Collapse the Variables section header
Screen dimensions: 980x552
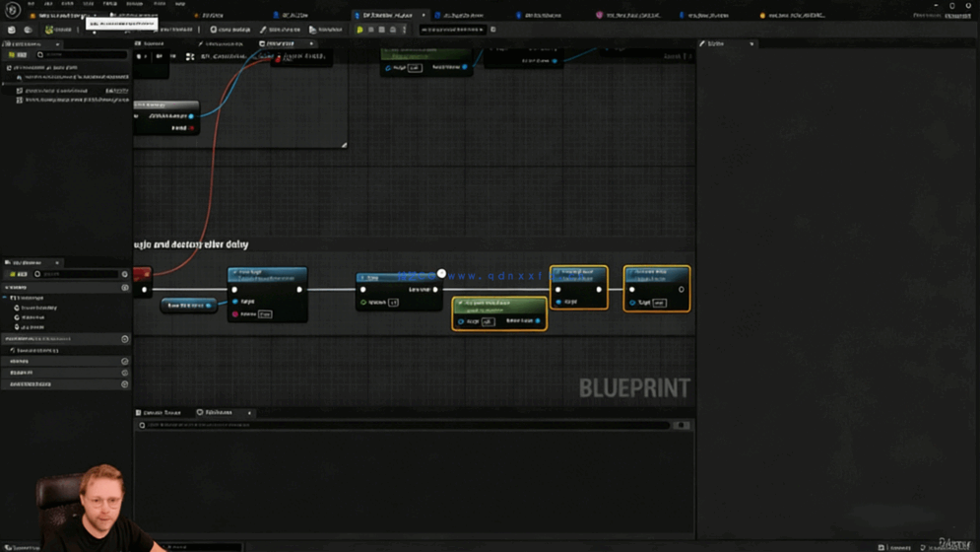pyautogui.click(x=21, y=373)
